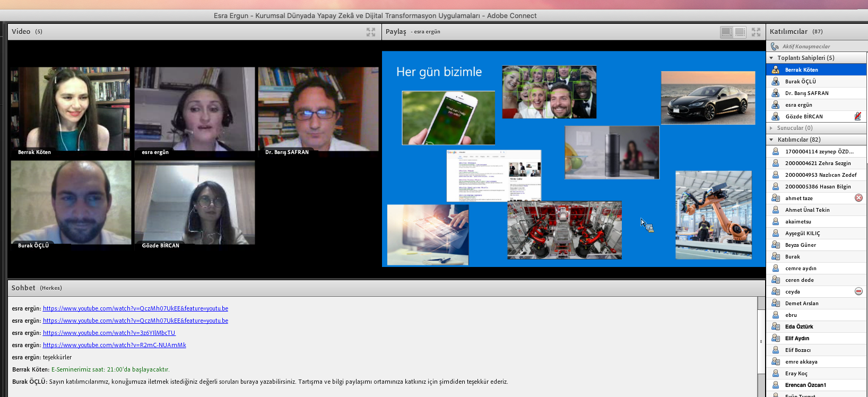Open the YouTube link ending in 3z6YIlMbcTU

[109, 333]
